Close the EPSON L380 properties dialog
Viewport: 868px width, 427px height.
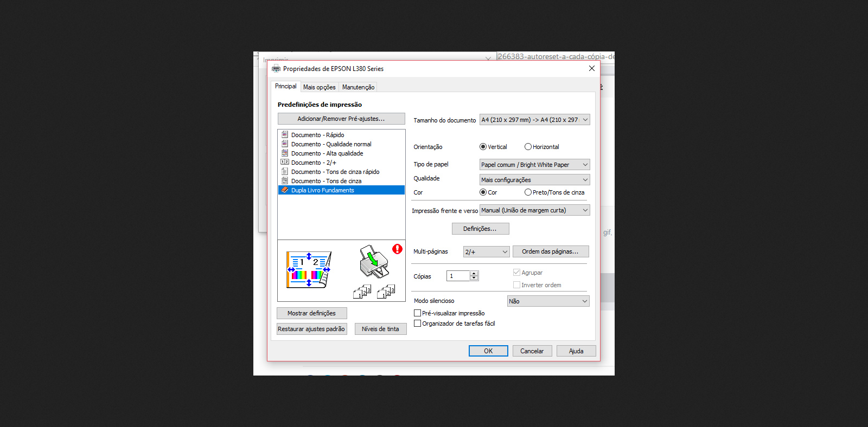click(x=592, y=68)
